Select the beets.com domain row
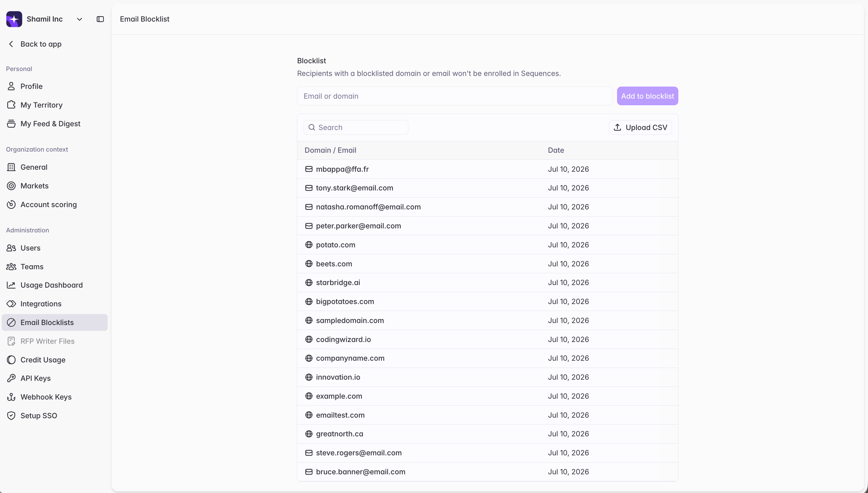The image size is (868, 493). (488, 264)
